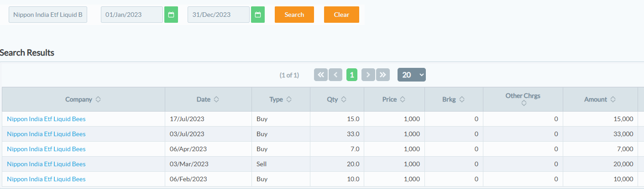Click the quantity value 33.0
Viewport: 644px width, 189px height.
pyautogui.click(x=354, y=134)
